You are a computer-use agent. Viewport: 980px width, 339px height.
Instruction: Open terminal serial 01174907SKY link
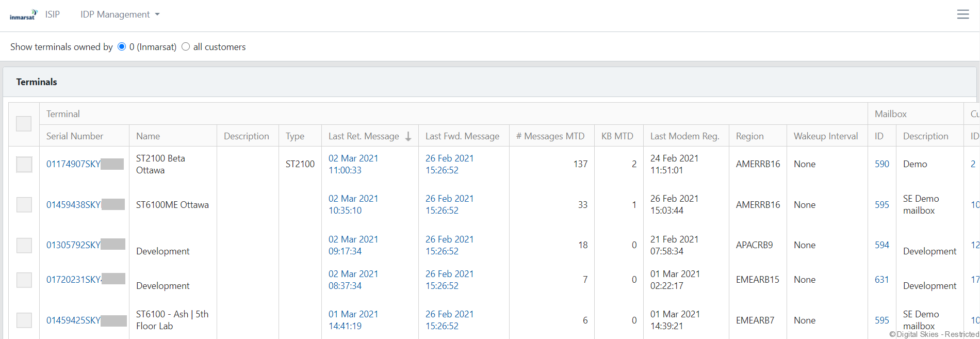[73, 164]
